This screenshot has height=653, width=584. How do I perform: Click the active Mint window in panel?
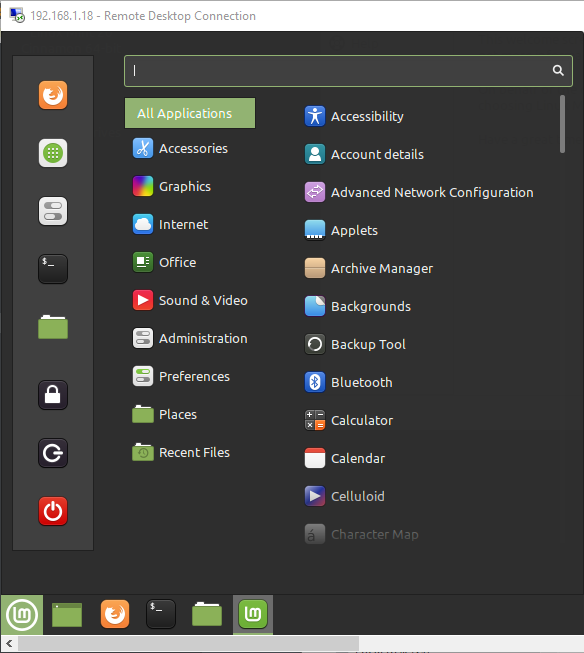pyautogui.click(x=253, y=615)
